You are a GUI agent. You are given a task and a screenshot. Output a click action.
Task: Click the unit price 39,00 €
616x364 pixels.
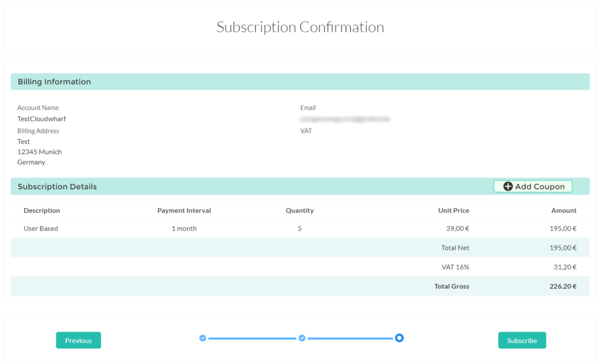[457, 229]
